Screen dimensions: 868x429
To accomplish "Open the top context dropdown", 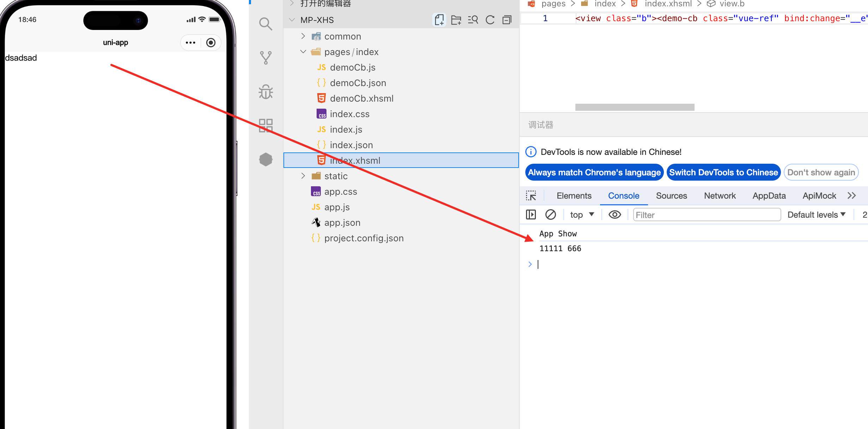I will point(582,214).
